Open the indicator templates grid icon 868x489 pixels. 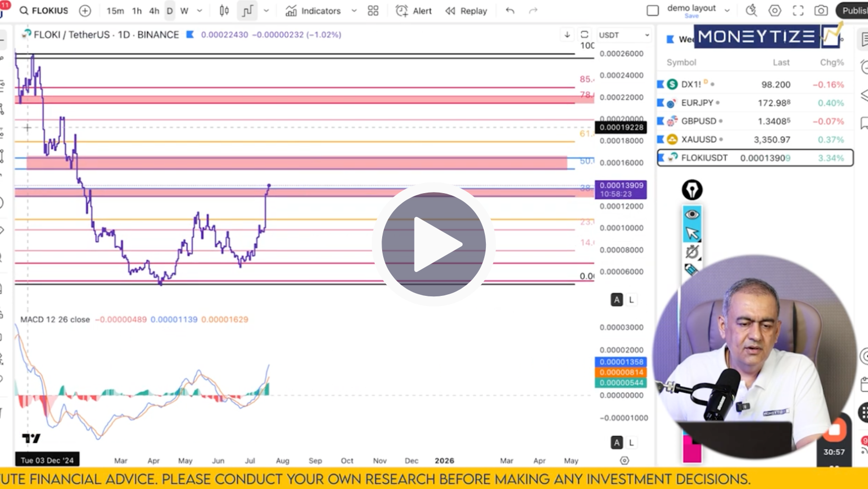373,11
